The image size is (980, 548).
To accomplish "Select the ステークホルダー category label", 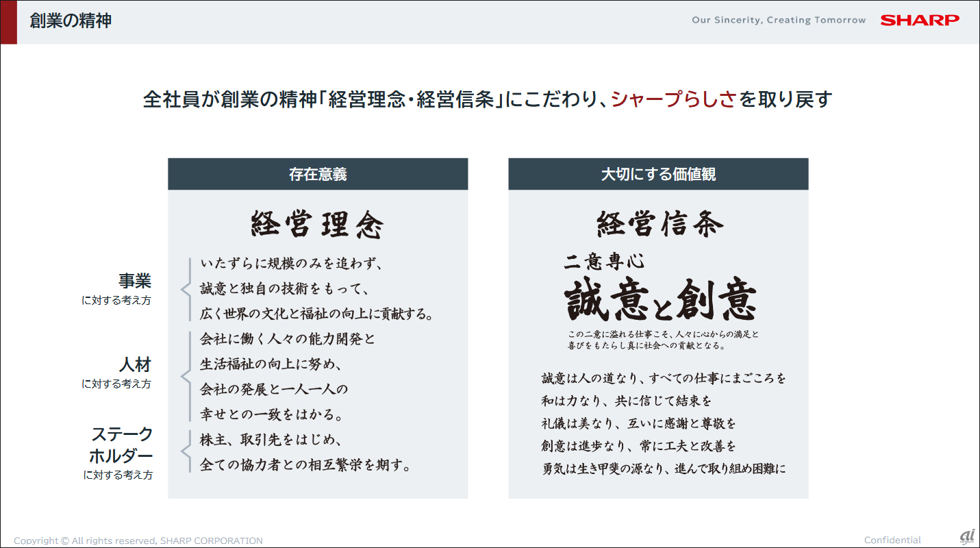I will point(122,445).
